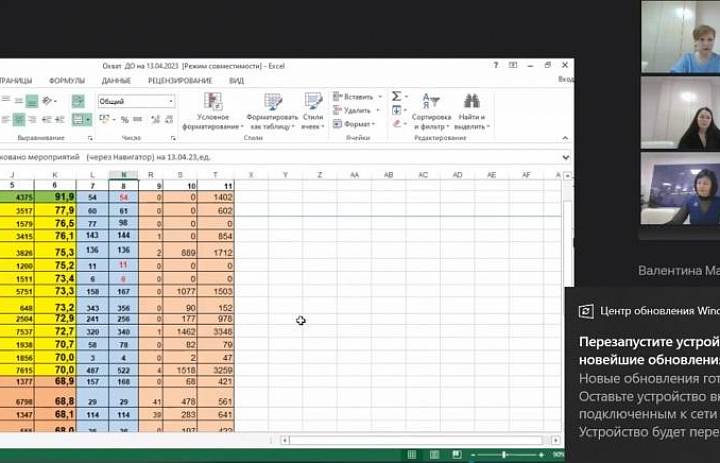The image size is (720, 463).
Task: Switch to Page Layout view
Action: point(434,454)
